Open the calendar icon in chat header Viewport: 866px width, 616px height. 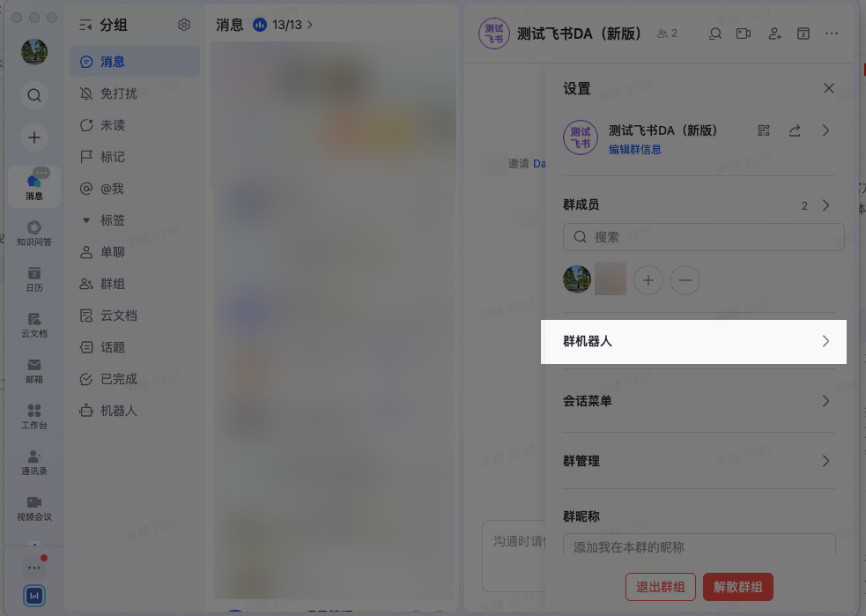click(803, 33)
